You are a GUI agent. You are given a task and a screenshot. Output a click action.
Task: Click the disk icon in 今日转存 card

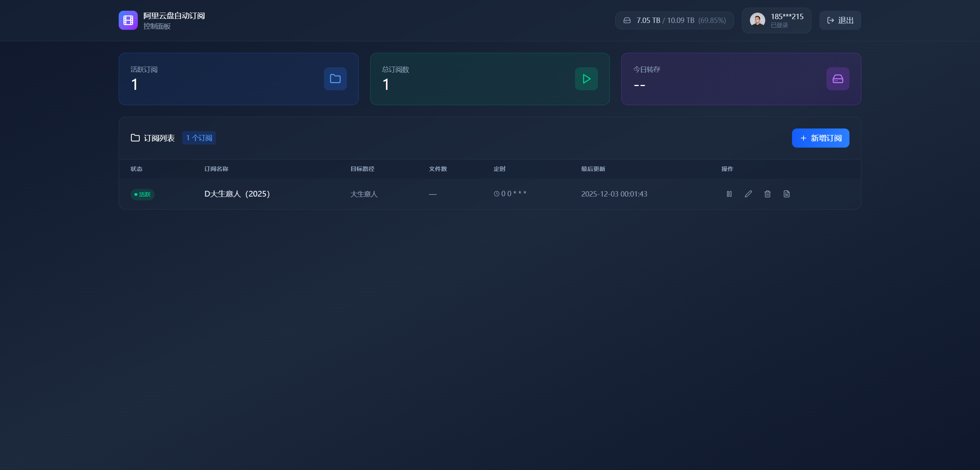click(838, 79)
